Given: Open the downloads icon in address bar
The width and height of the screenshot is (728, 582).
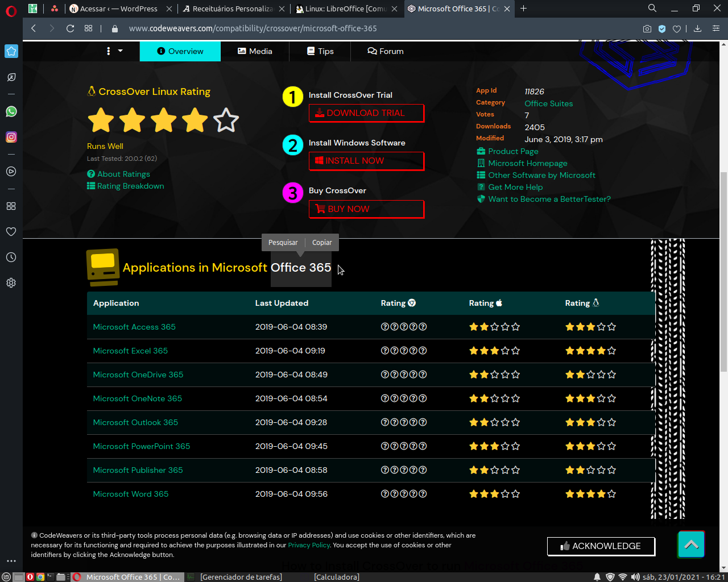Looking at the screenshot, I should click(x=698, y=28).
